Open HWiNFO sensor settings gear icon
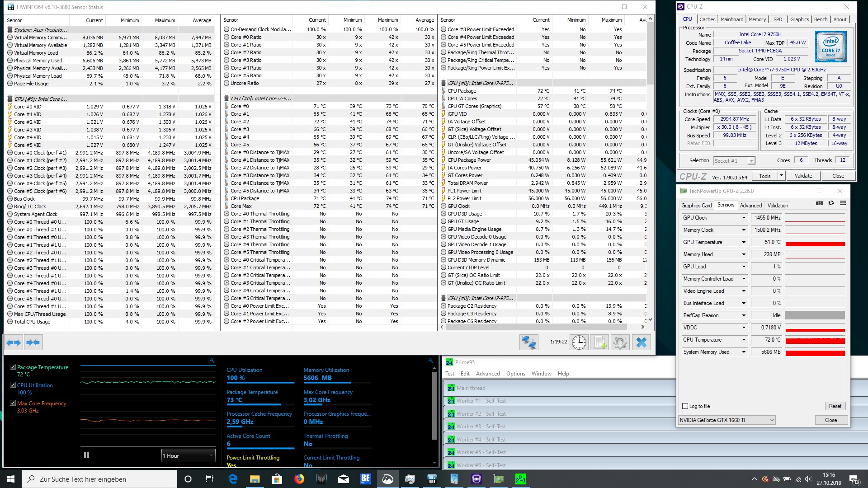The height and width of the screenshot is (488, 868). (x=620, y=343)
